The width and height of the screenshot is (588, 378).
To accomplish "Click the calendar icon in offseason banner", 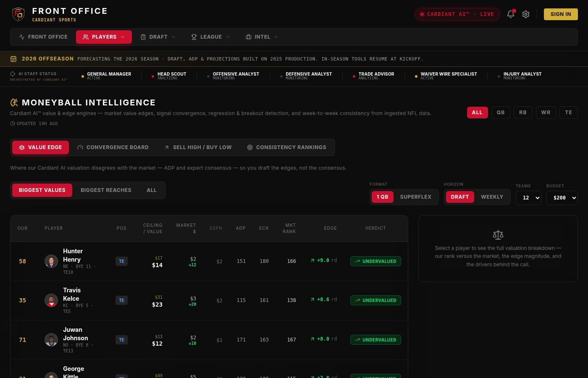I will pos(13,59).
